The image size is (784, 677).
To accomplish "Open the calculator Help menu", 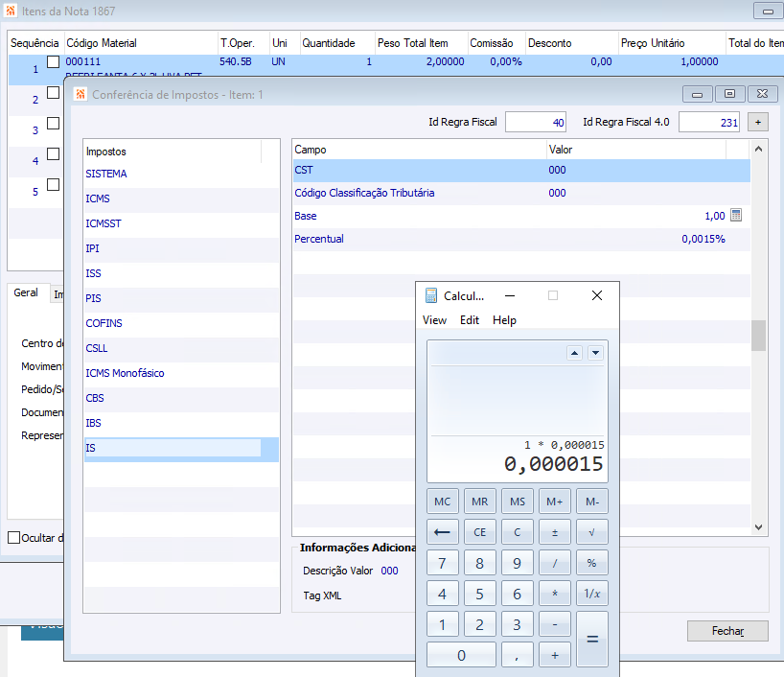I will [x=504, y=320].
